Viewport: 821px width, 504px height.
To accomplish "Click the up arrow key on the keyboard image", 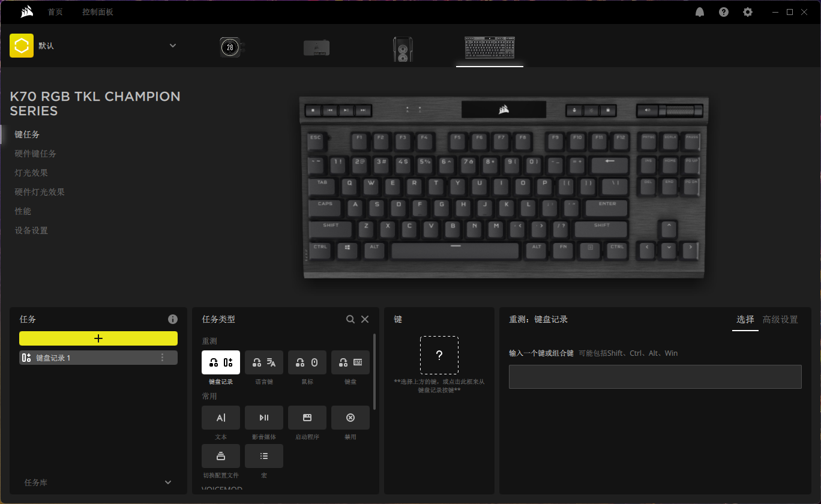I will 668,229.
